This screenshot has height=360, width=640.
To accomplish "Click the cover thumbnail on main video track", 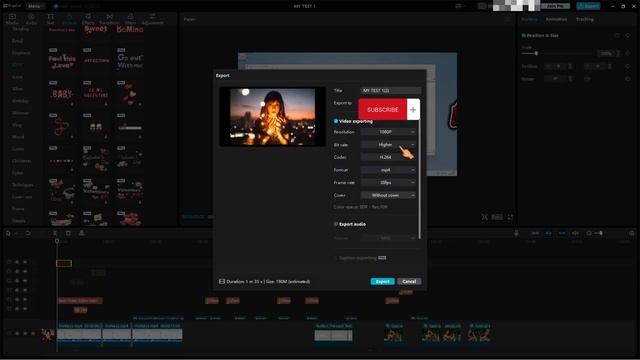I will (48, 335).
